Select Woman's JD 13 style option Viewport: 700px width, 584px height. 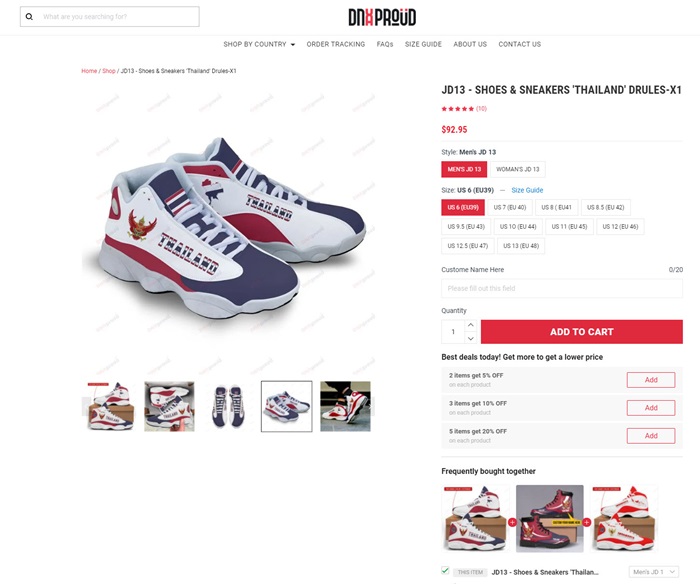coord(518,169)
